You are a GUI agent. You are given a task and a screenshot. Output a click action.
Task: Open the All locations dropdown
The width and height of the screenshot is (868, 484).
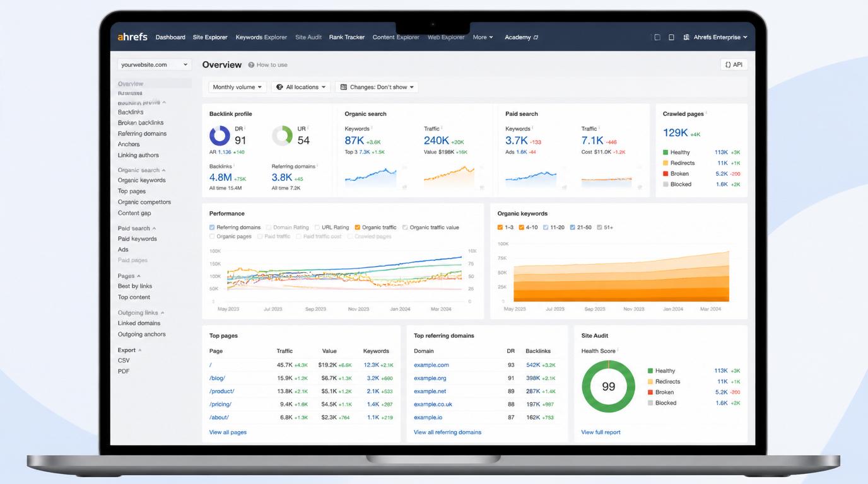tap(301, 87)
